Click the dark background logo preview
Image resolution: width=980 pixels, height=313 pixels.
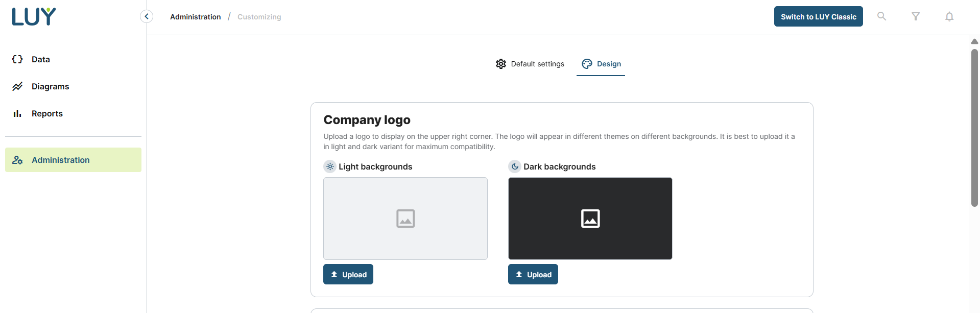click(590, 219)
